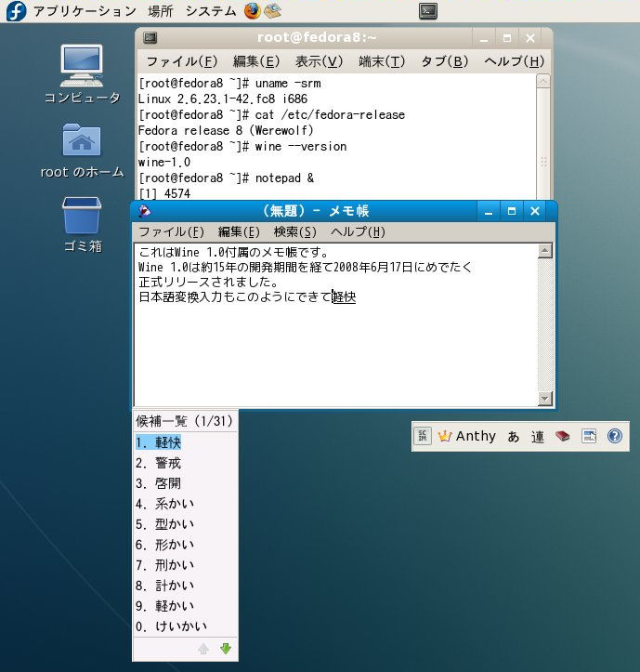
Task: Click the メモ帳 scrollbar down arrow
Action: click(544, 399)
